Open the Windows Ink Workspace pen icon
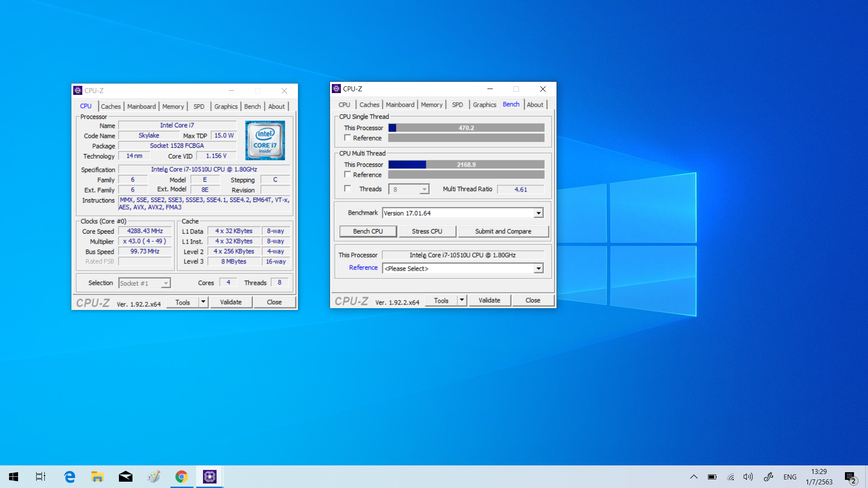 point(768,477)
